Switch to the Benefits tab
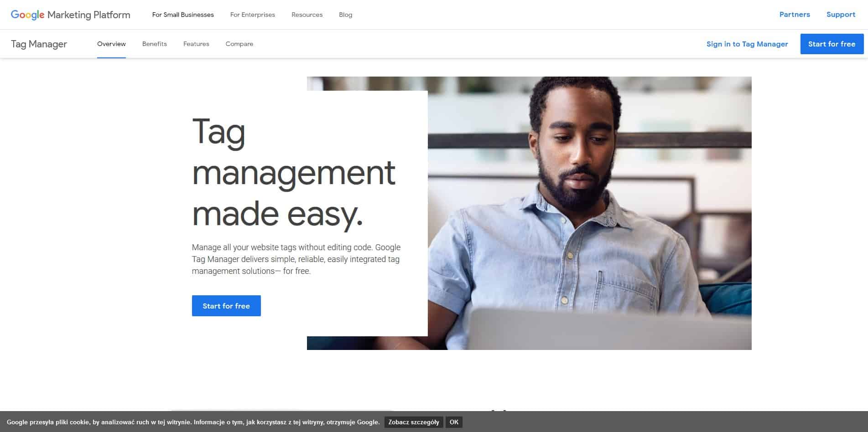Viewport: 868px width, 432px height. (154, 44)
